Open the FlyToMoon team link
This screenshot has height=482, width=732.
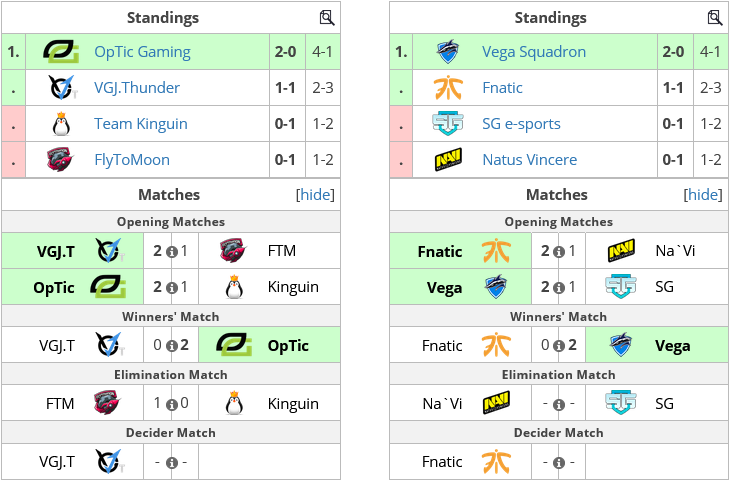[x=132, y=160]
